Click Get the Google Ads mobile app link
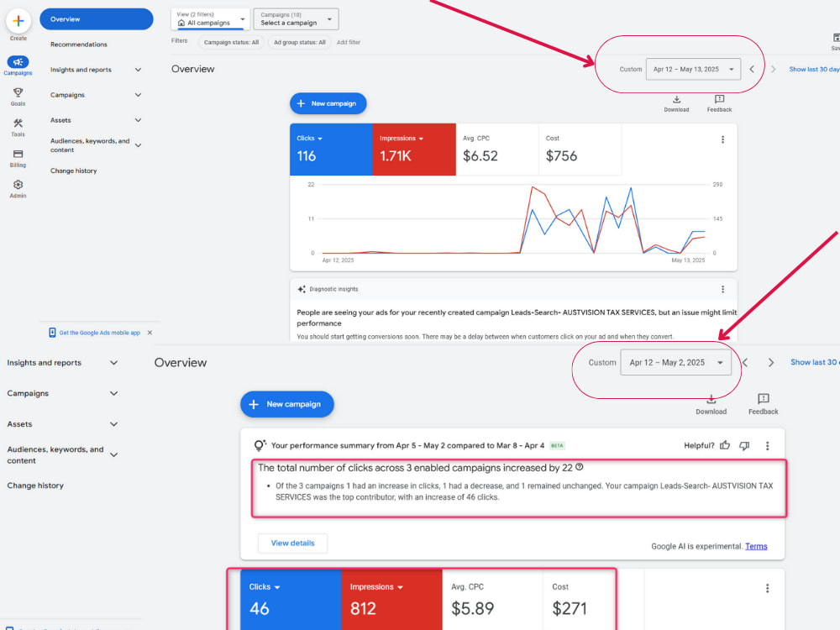 100,333
